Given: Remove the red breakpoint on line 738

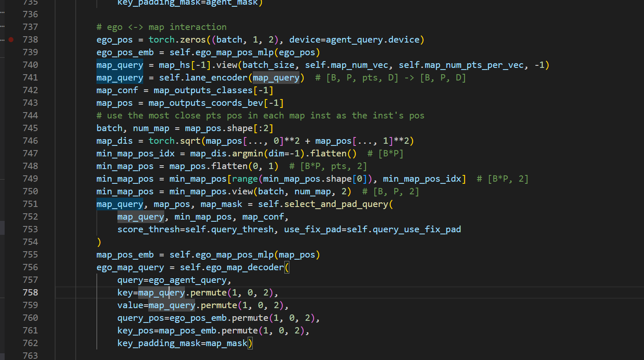Looking at the screenshot, I should click(x=11, y=40).
